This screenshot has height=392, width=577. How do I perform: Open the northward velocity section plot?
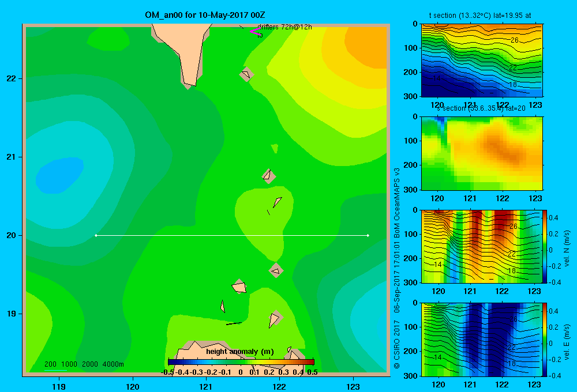pos(481,246)
